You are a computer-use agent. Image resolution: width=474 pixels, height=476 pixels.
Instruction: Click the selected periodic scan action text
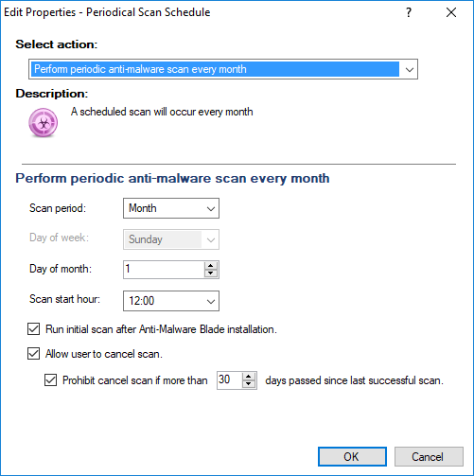click(x=140, y=69)
